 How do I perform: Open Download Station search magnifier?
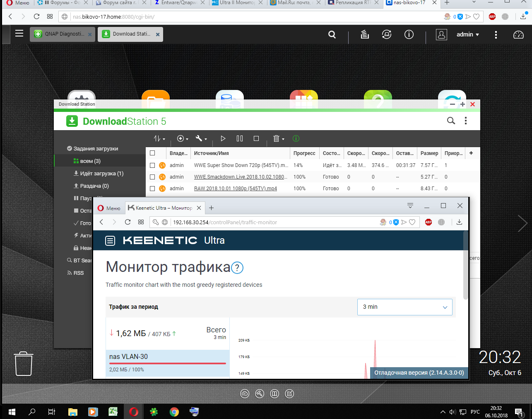451,121
